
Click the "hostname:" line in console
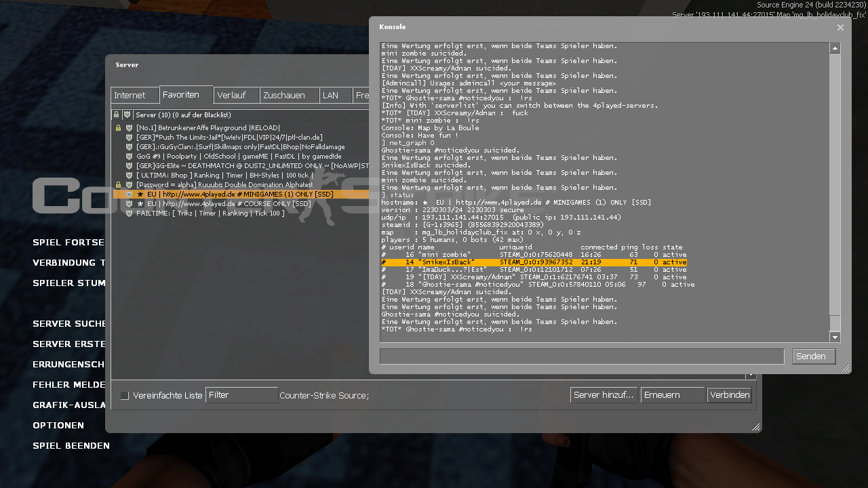[x=516, y=203]
